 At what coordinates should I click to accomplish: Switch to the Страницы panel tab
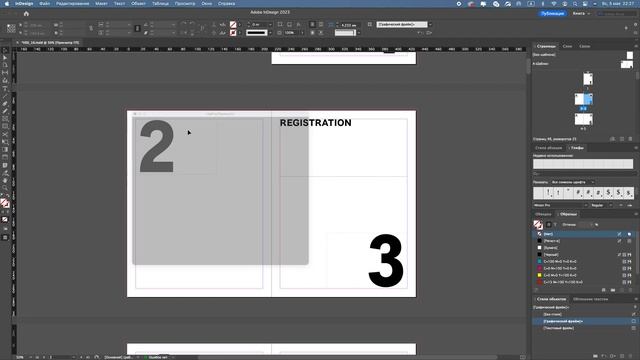point(546,46)
